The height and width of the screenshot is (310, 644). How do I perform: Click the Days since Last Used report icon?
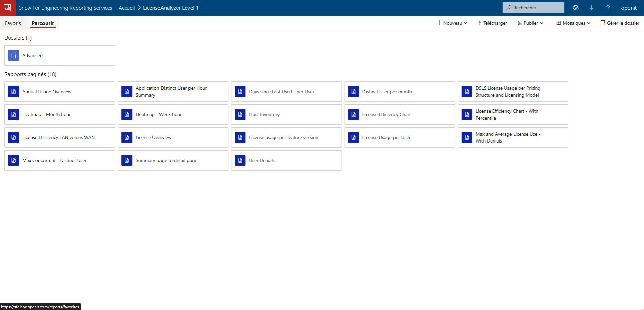click(240, 92)
